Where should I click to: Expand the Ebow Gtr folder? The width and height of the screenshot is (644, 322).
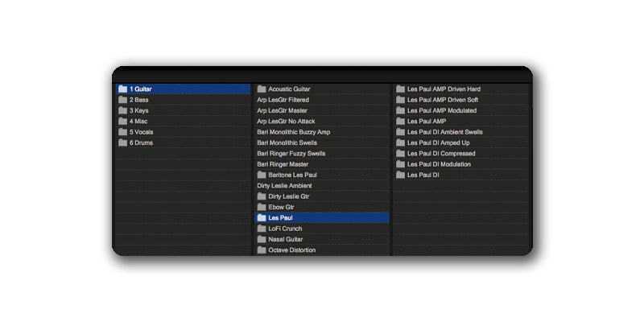(281, 207)
